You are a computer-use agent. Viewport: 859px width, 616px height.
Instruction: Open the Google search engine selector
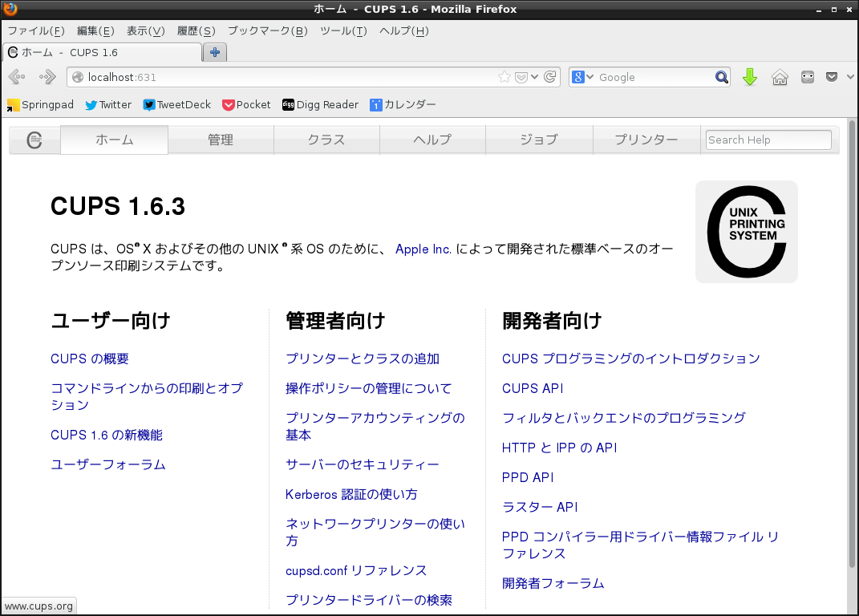[583, 77]
